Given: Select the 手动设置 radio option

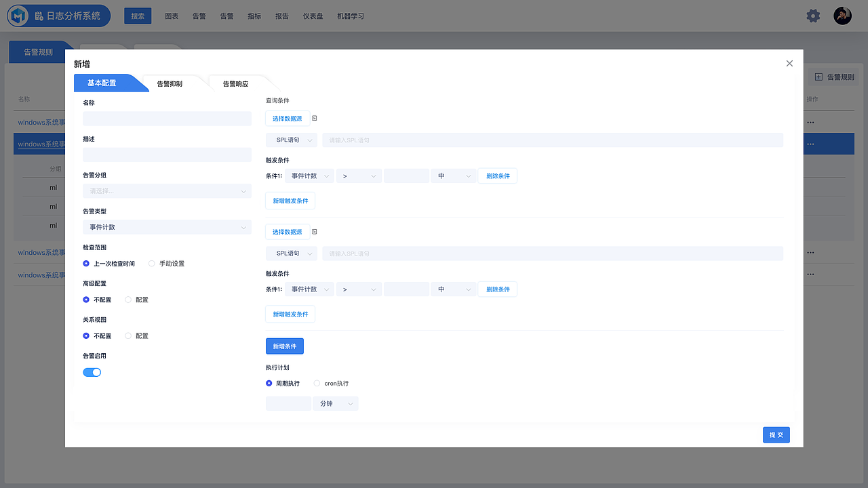Looking at the screenshot, I should click(152, 264).
